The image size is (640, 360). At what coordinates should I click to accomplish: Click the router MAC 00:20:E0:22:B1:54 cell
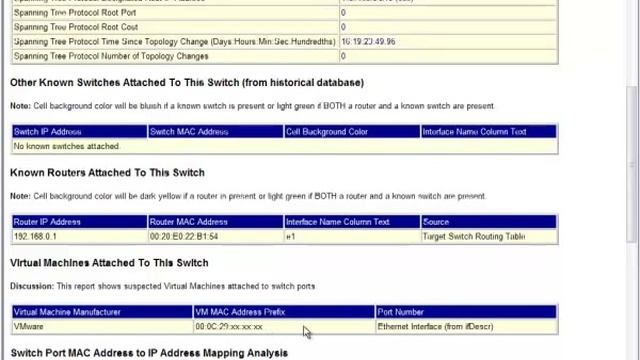[216, 237]
